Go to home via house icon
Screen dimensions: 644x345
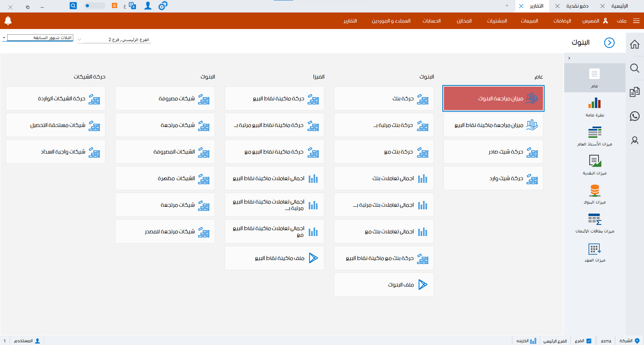click(x=635, y=44)
